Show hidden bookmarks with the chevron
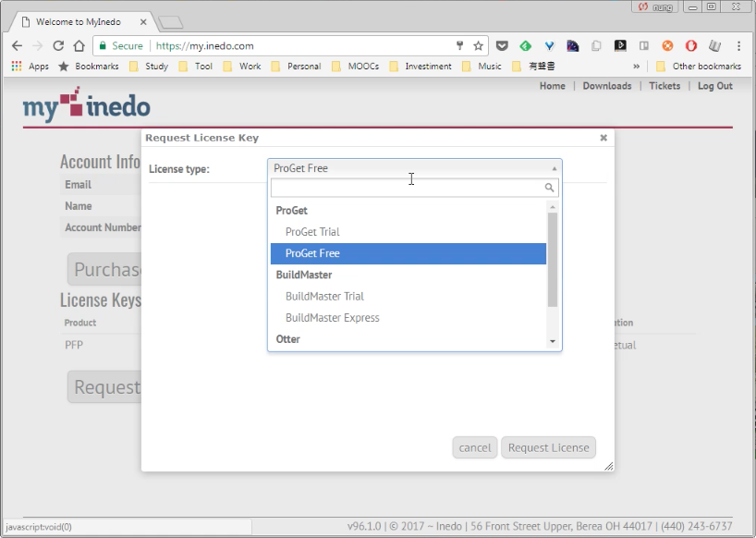This screenshot has height=538, width=756. pos(637,66)
